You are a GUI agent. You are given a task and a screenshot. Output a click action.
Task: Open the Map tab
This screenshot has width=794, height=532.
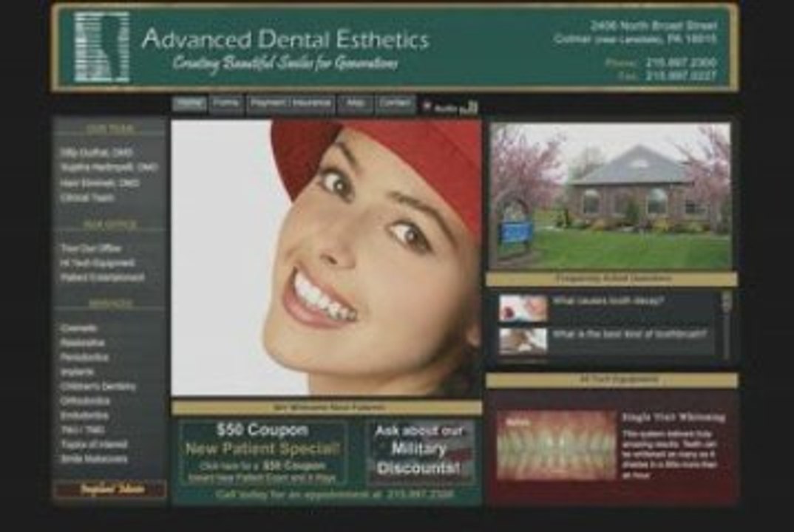tap(355, 103)
